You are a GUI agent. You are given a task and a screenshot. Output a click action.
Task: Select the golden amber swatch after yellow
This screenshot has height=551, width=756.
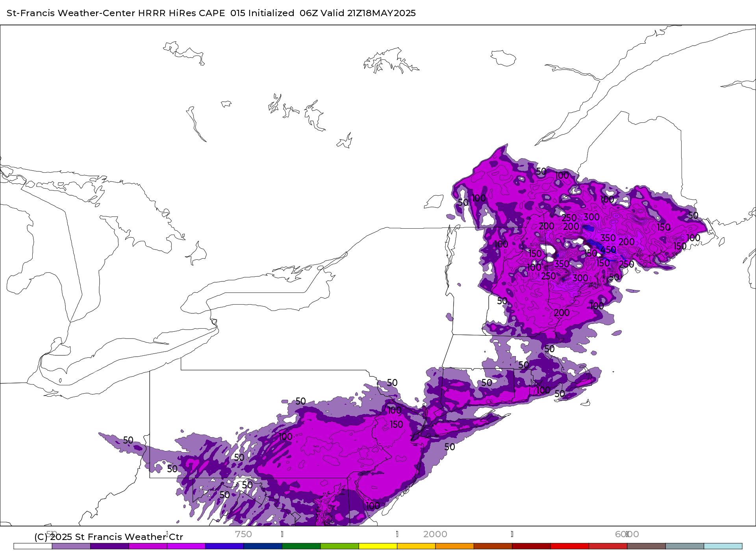[x=417, y=546]
